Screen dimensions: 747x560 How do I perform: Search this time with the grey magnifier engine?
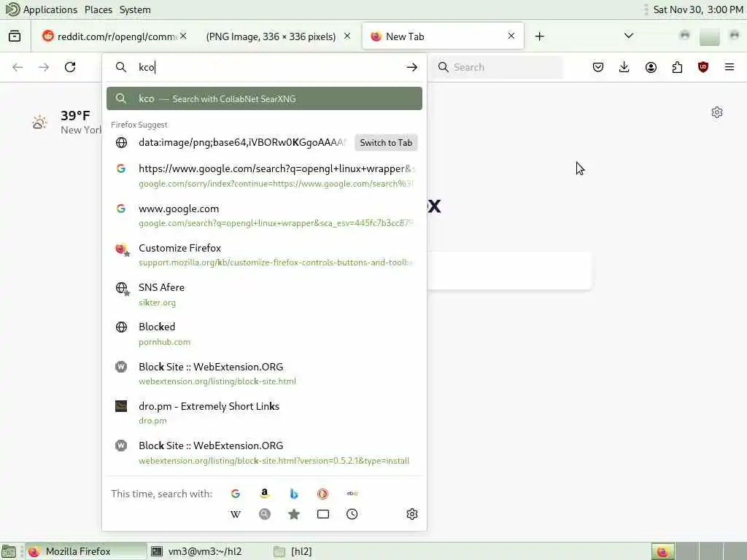(265, 514)
